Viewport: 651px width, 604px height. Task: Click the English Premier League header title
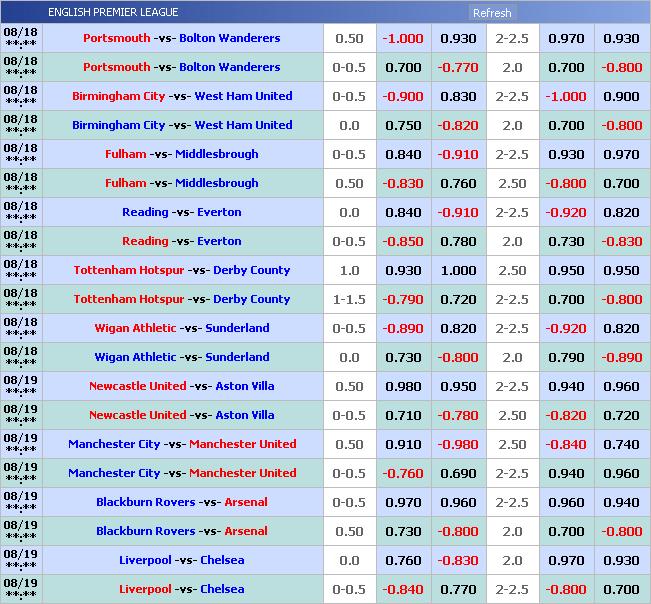113,13
